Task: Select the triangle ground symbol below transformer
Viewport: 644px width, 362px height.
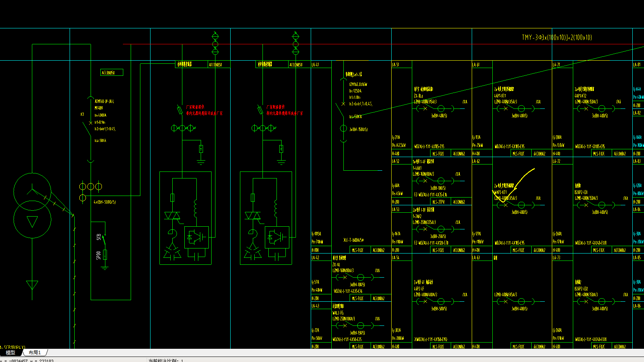Action: (32, 285)
